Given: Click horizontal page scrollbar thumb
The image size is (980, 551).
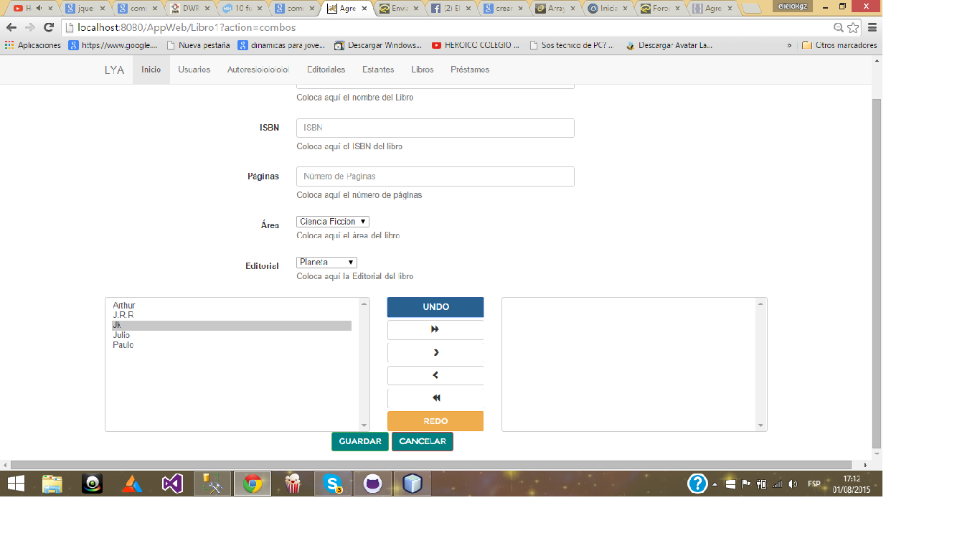Looking at the screenshot, I should 430,465.
